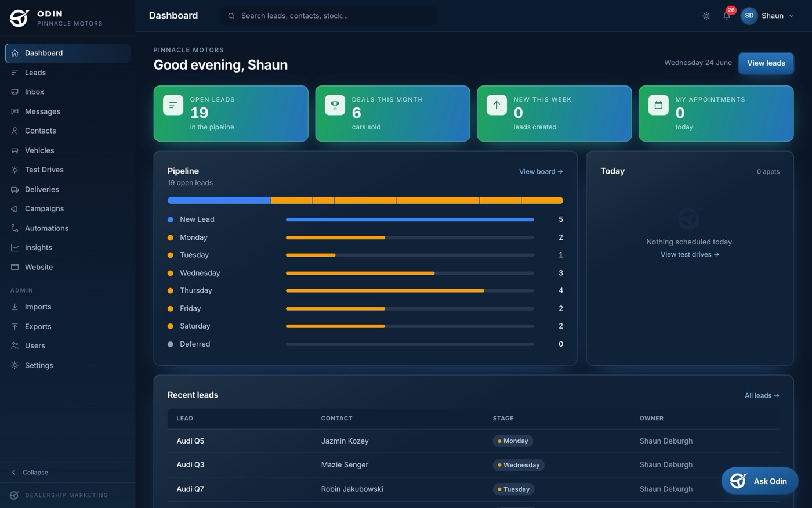Click the Insights chart icon in the sidebar

tap(14, 247)
